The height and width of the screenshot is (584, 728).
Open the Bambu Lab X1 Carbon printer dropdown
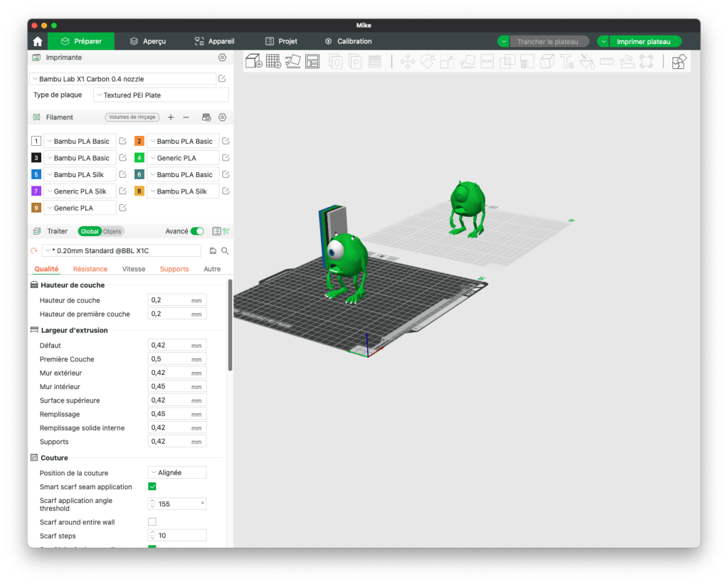click(122, 79)
